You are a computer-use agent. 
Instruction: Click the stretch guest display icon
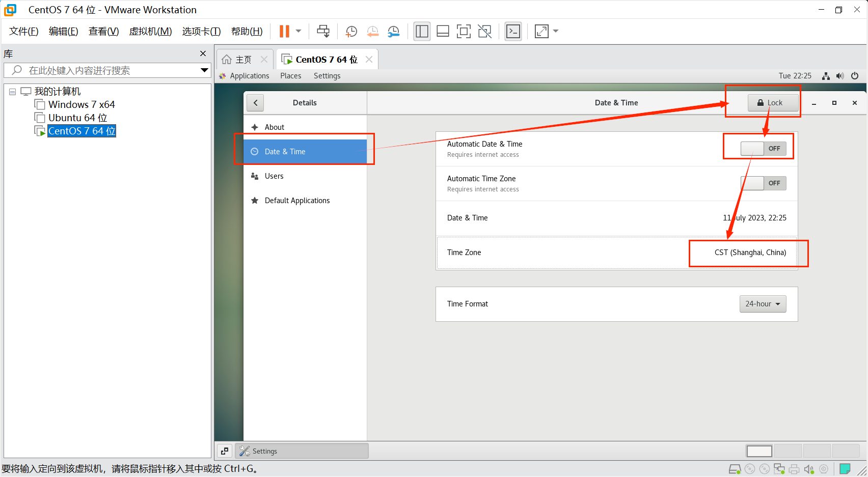[541, 31]
